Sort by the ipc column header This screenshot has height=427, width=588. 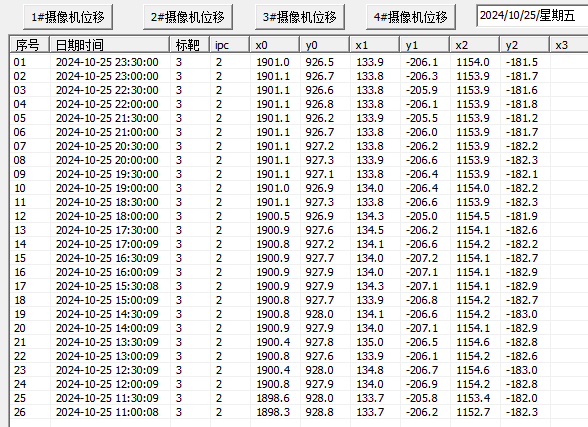230,45
